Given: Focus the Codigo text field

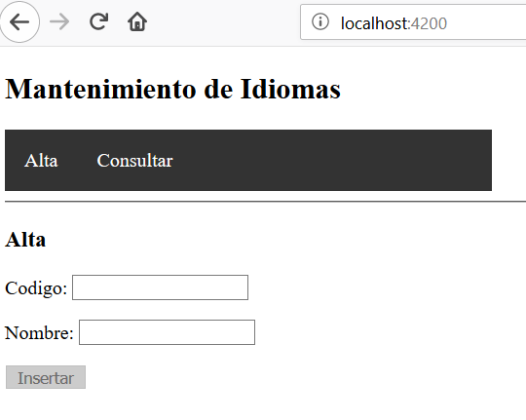Looking at the screenshot, I should click(161, 287).
